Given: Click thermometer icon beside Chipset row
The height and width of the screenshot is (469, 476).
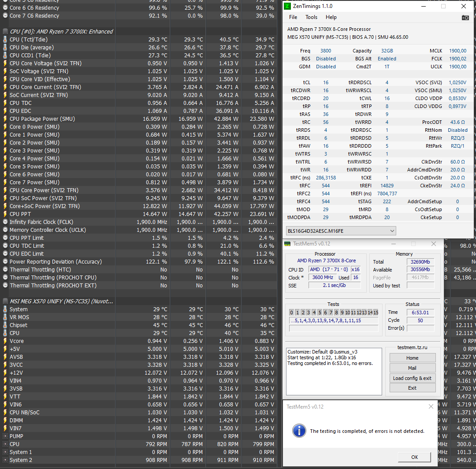Looking at the screenshot, I should [5, 325].
